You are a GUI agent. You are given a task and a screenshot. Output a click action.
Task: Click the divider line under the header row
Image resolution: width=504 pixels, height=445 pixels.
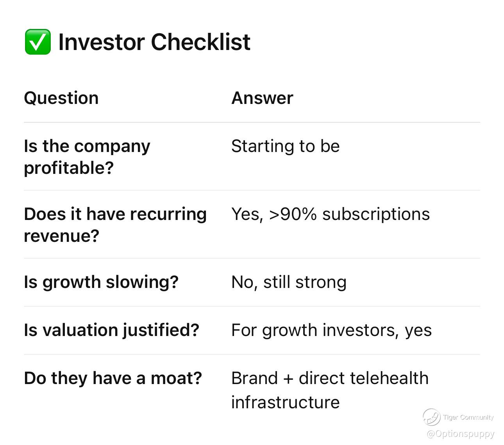coord(252,122)
